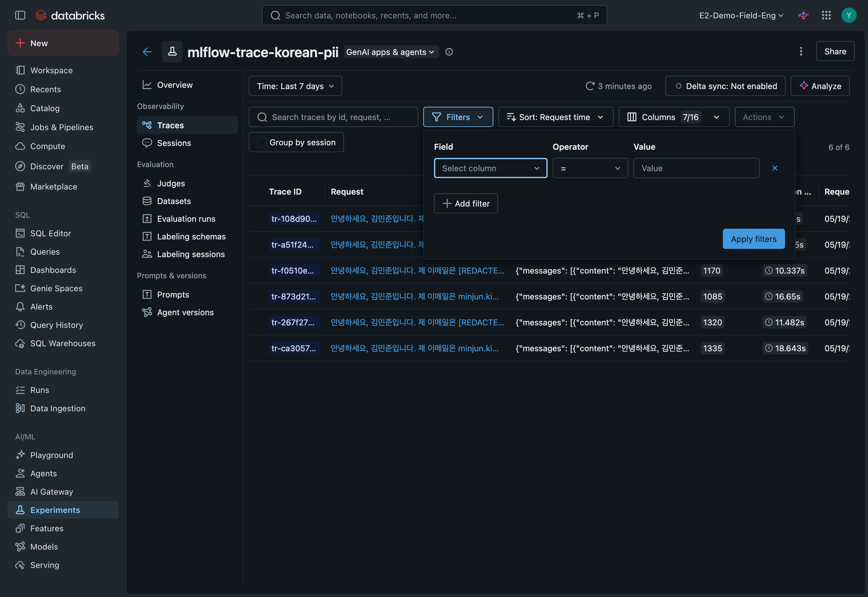Click the Share button
Screen dimensions: 868x597
tap(835, 51)
